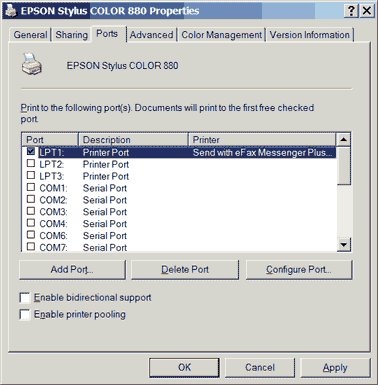Viewport: 378px width, 385px height.
Task: Click the Add Port button
Action: 72,269
